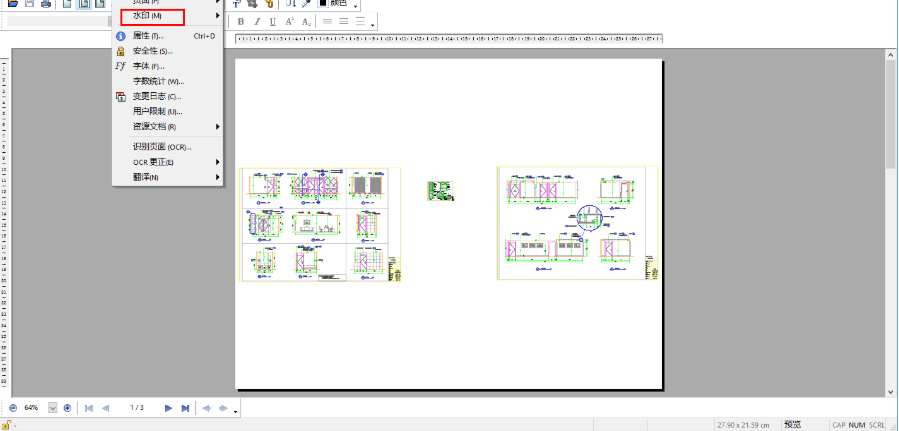
Task: Expand the OCR 更正 submenu
Action: [x=218, y=162]
